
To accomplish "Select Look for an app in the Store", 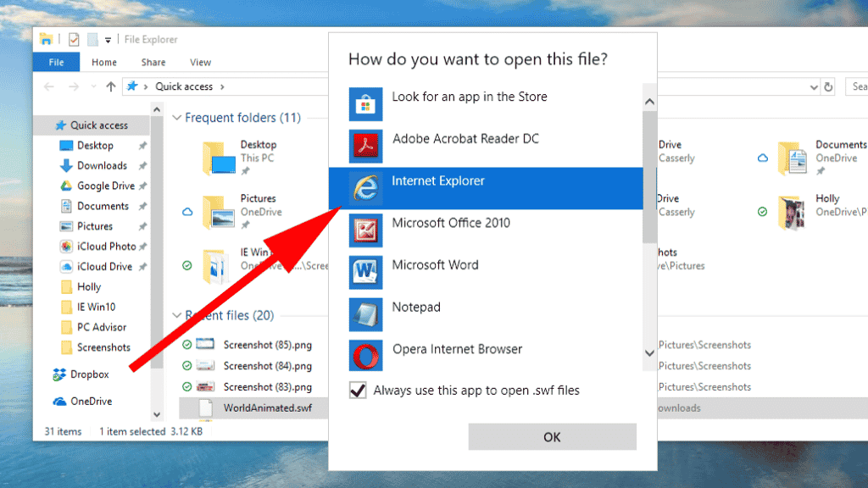I will tap(486, 104).
